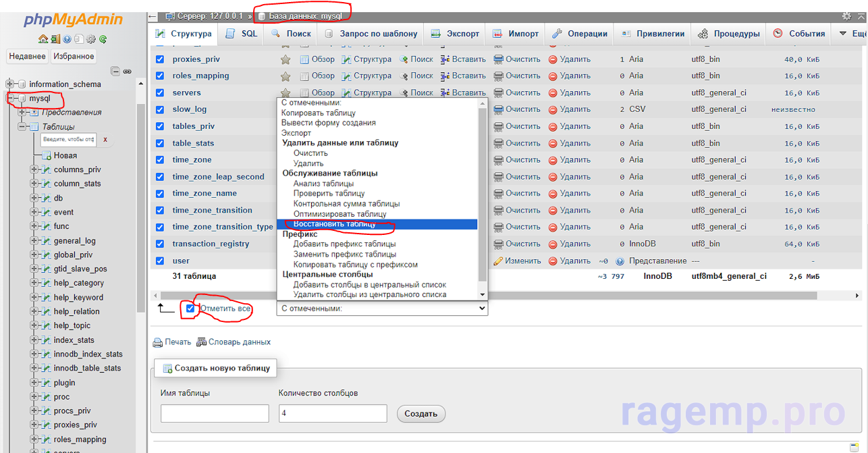Open the 'Словарь данных' link

pos(239,342)
